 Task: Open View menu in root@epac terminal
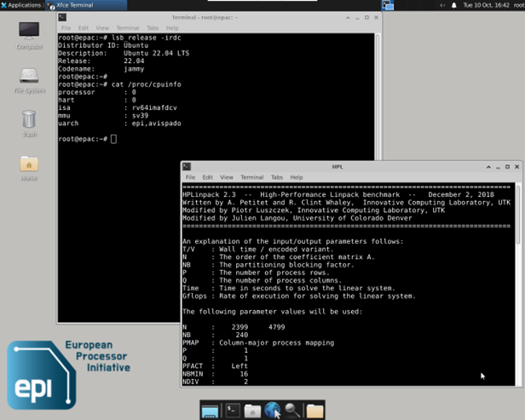coord(102,28)
